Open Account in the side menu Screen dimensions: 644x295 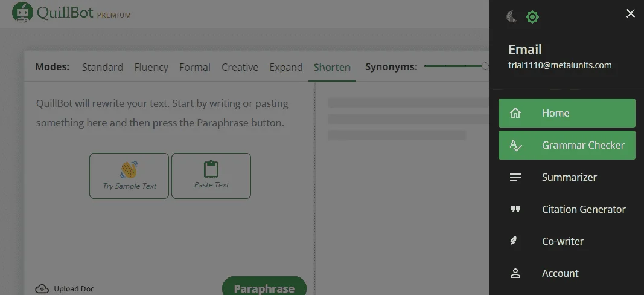click(x=567, y=274)
